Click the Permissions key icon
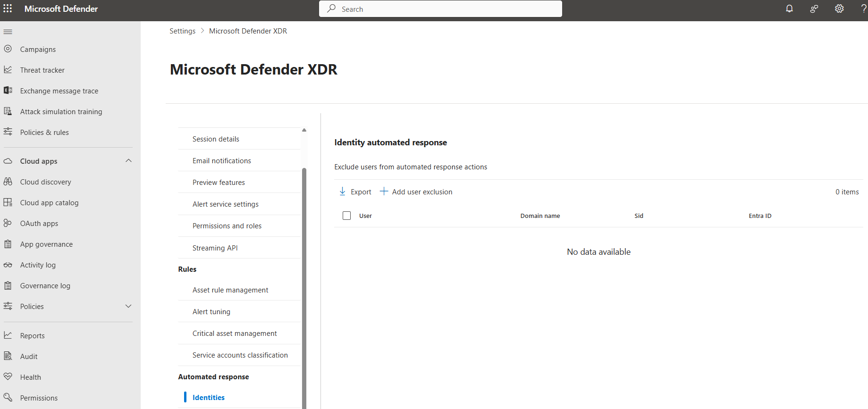 pos(8,397)
